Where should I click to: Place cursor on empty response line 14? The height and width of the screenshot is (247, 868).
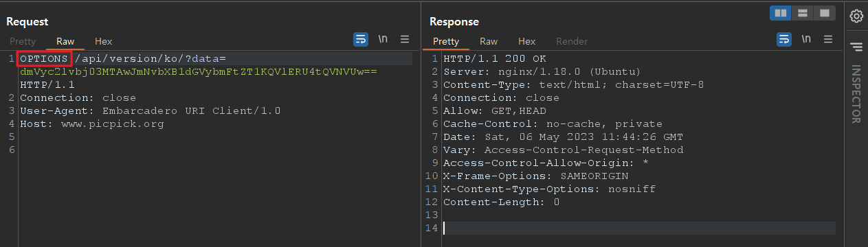coord(639,228)
